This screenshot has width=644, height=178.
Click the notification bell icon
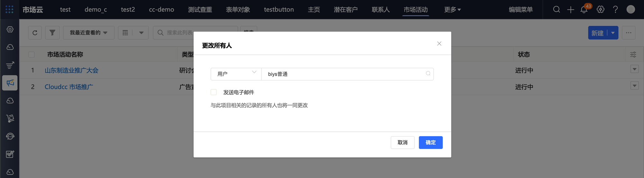(584, 10)
